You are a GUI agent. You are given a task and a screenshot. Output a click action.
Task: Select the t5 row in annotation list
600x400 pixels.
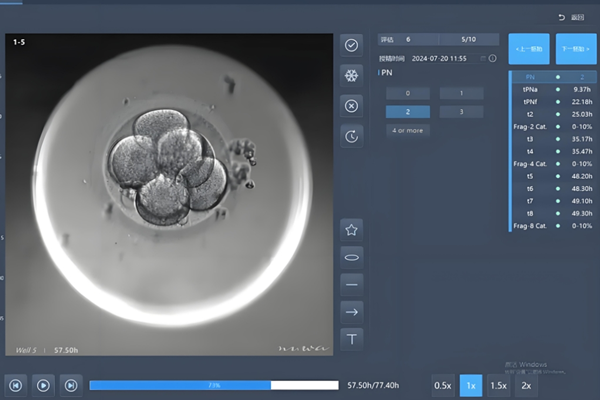tap(552, 175)
